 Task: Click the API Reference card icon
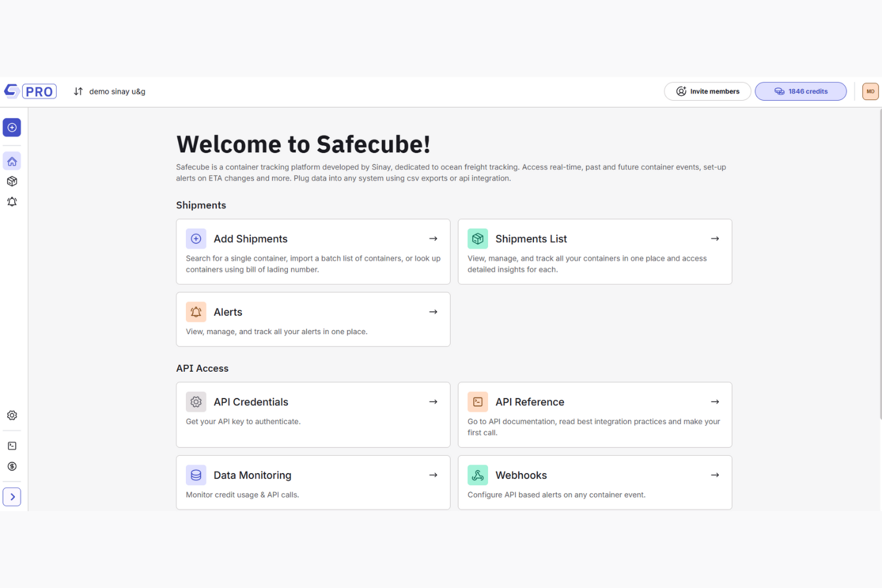pyautogui.click(x=478, y=402)
